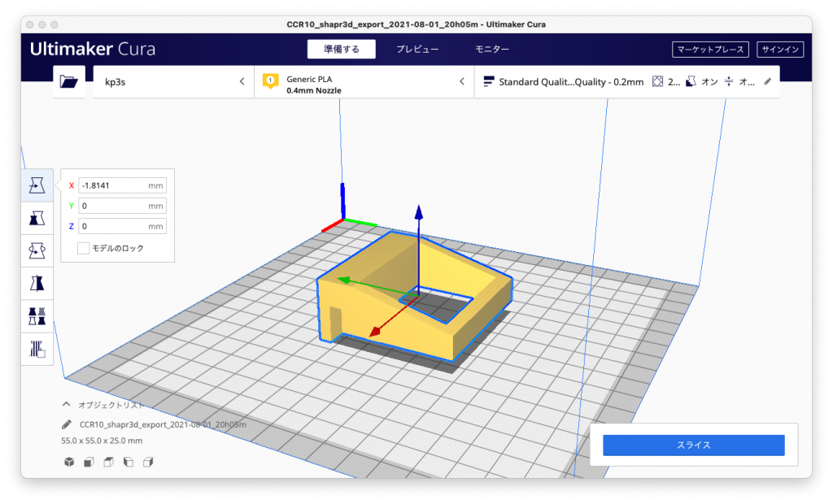Switch to top view cube icon

(108, 462)
